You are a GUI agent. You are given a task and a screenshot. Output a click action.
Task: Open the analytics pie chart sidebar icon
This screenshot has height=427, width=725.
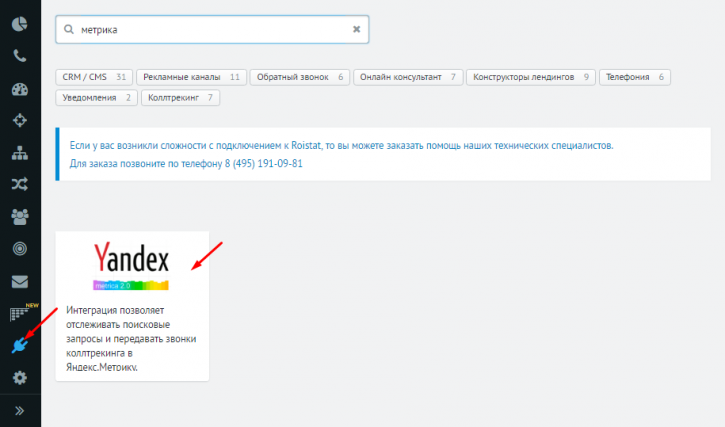click(19, 24)
